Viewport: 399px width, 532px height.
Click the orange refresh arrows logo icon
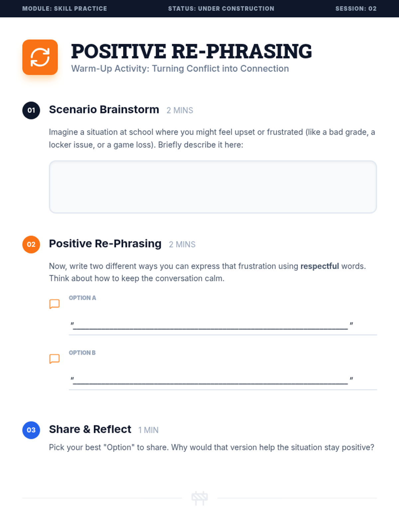(x=40, y=57)
